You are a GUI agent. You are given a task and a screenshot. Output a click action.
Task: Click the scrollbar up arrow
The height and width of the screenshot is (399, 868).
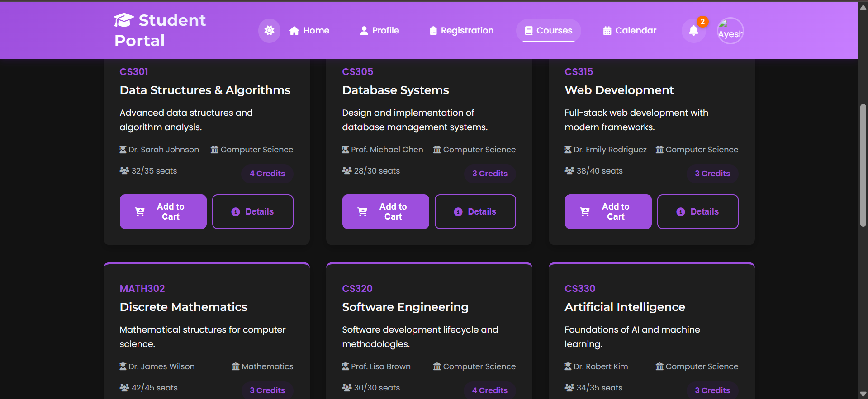point(863,7)
